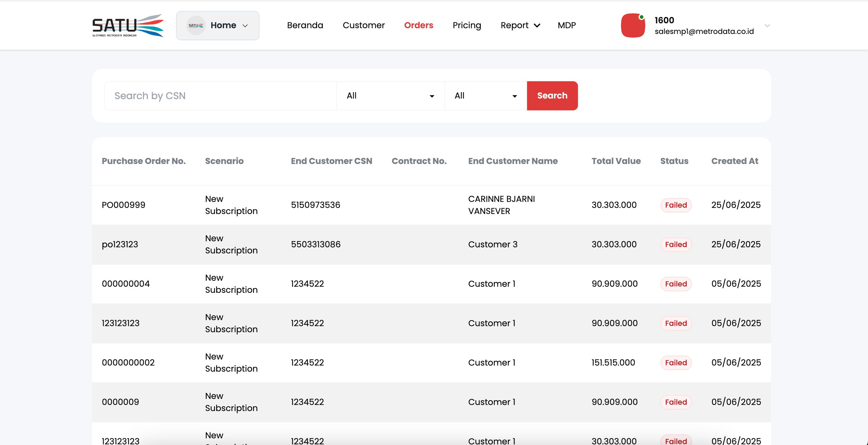The width and height of the screenshot is (868, 445).
Task: Click the SATU logo in header
Action: click(x=128, y=25)
